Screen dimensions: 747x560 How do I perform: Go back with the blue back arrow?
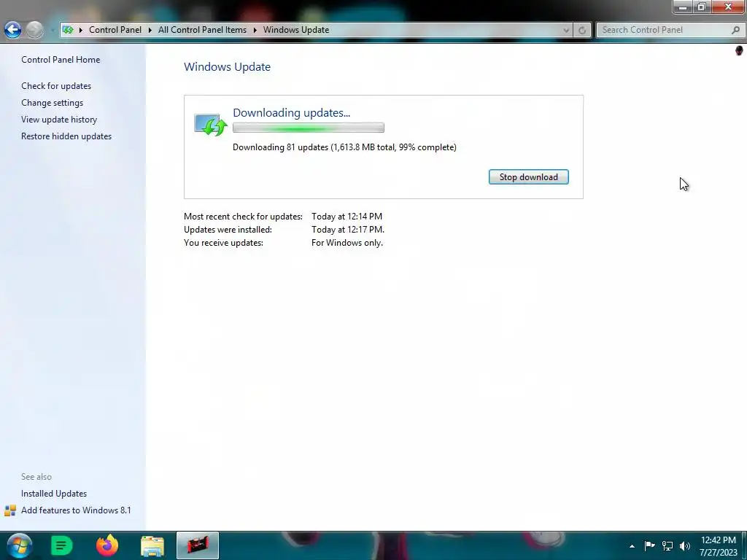(x=13, y=30)
